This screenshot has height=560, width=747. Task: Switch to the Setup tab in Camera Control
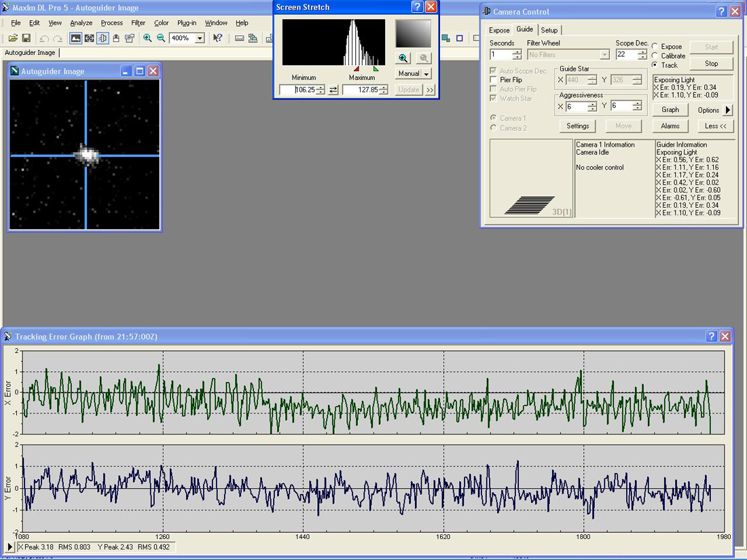click(549, 30)
